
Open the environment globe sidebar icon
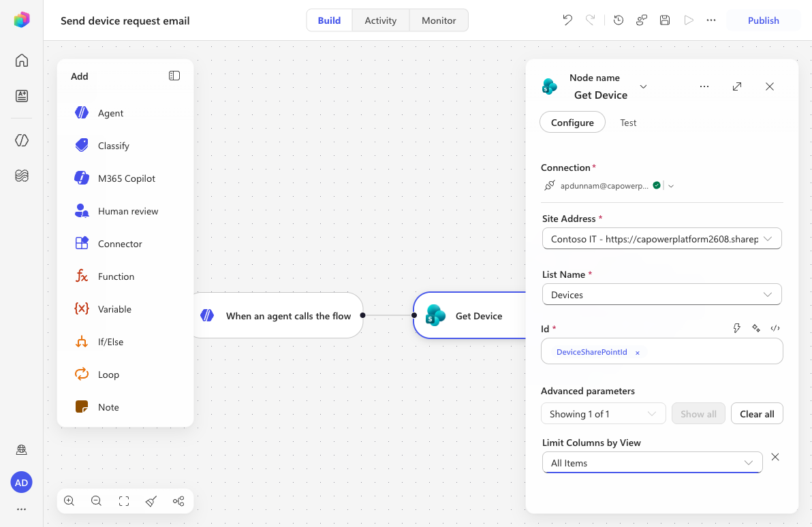21,450
